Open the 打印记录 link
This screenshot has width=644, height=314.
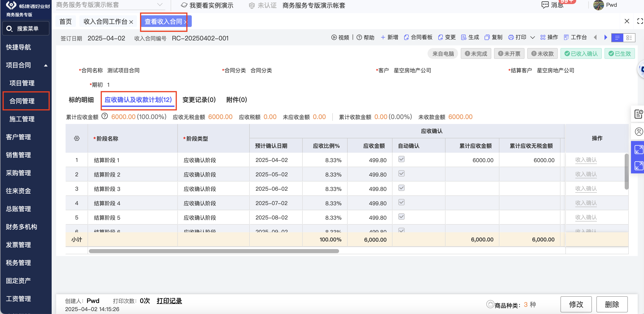169,301
